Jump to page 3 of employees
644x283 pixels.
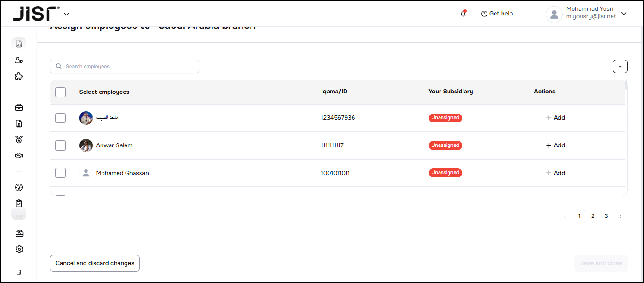point(606,216)
